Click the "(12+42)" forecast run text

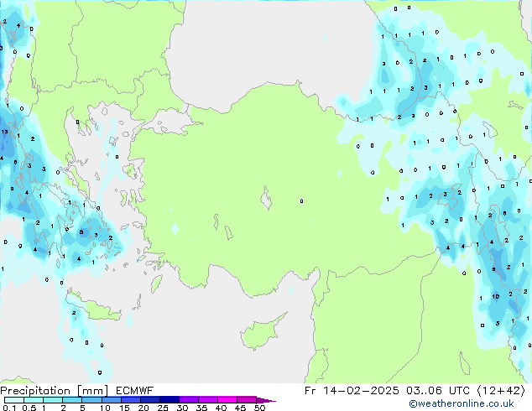tap(501, 391)
